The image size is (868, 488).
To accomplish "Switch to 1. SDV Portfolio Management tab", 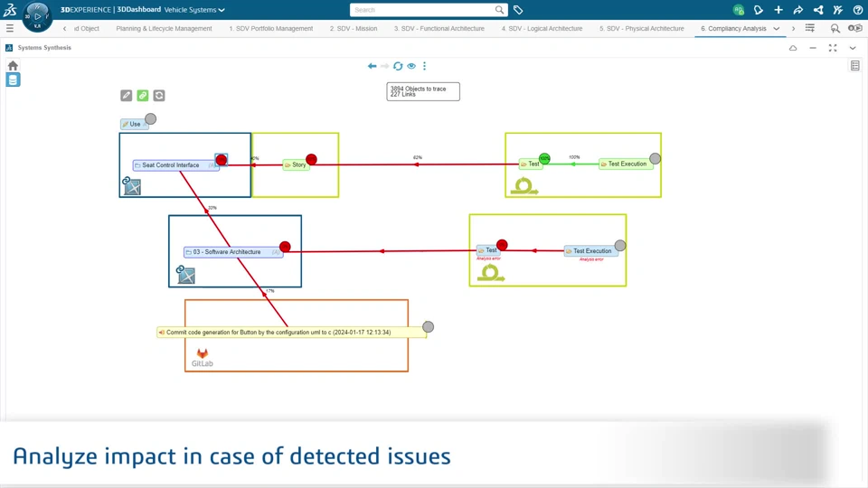I will (270, 28).
